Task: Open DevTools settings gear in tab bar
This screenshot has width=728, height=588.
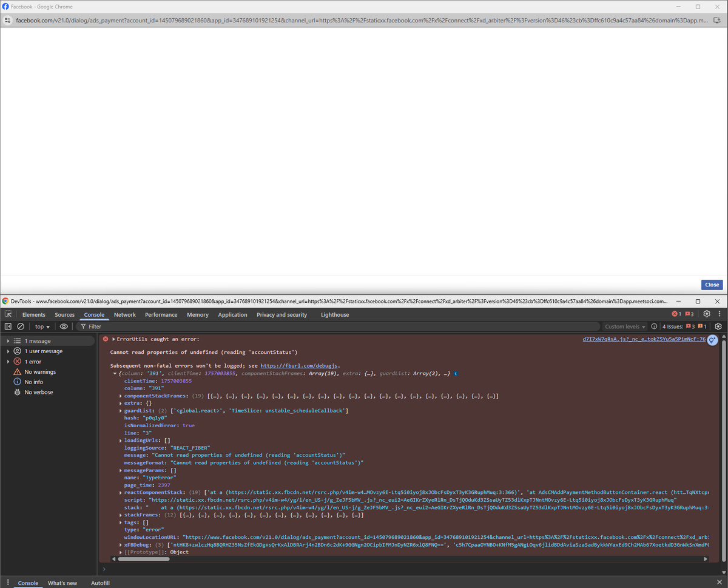Action: (706, 314)
